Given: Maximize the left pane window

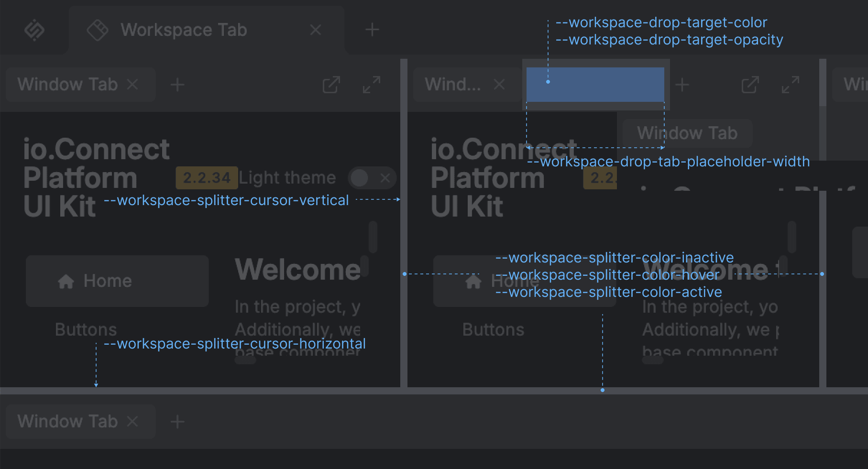Looking at the screenshot, I should coord(372,85).
